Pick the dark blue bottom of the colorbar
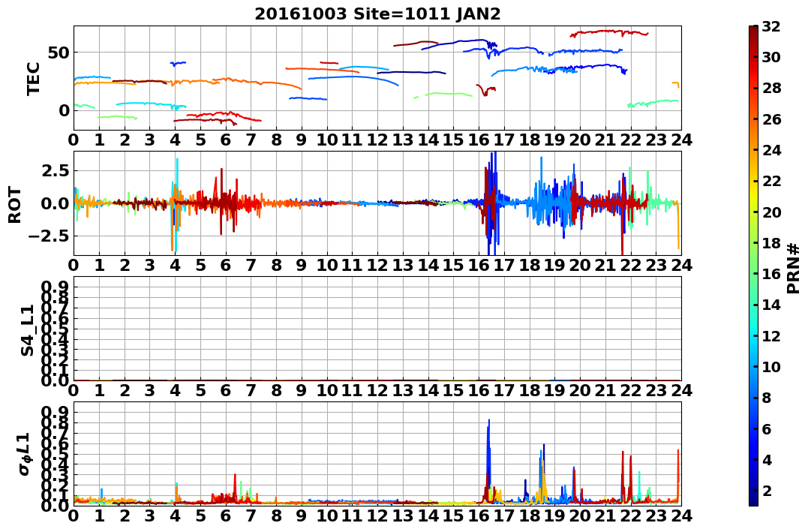808x532 pixels. pos(753,500)
